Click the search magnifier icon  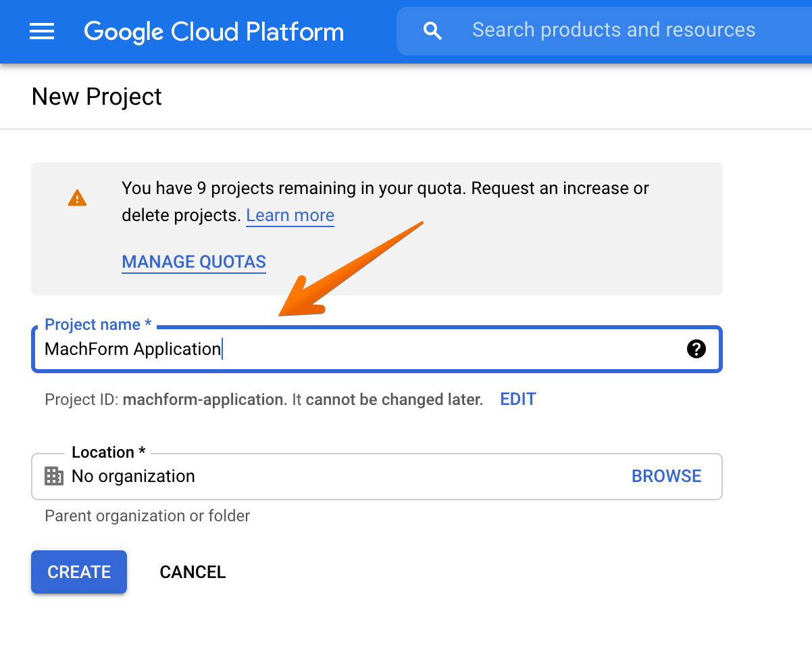(432, 30)
